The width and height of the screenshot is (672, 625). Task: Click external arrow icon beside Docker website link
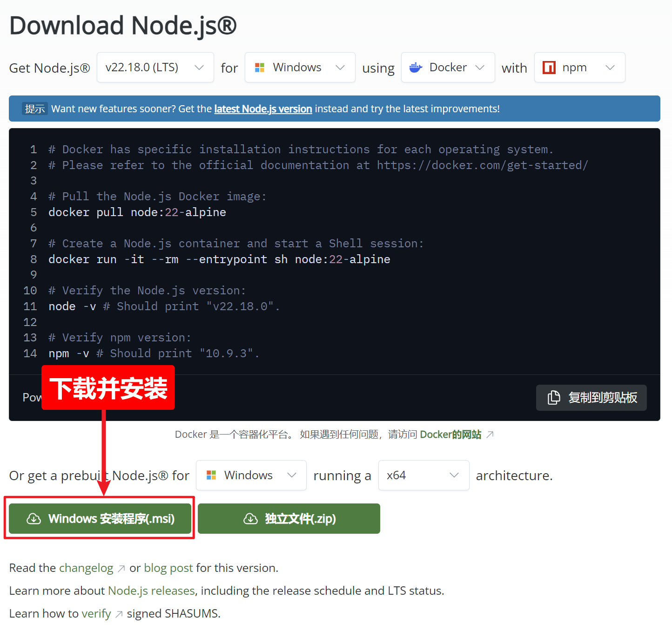490,435
